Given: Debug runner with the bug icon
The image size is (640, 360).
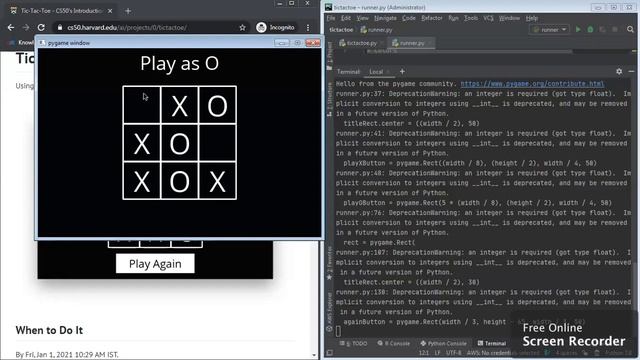Looking at the screenshot, I should tap(590, 29).
